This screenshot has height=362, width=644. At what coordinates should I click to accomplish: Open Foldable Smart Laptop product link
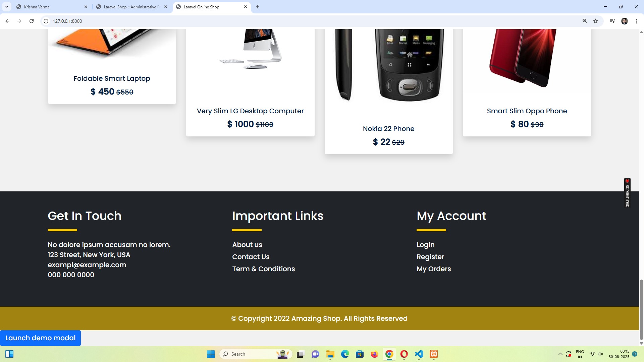(x=112, y=78)
